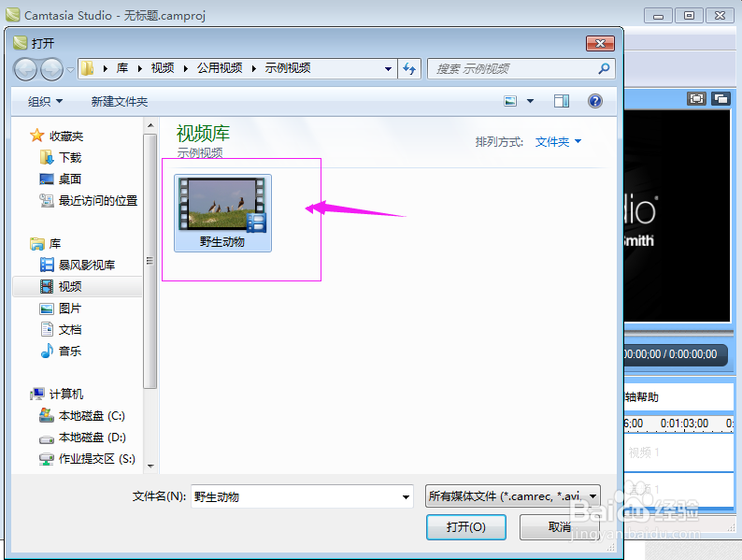Viewport: 742px width, 560px height.
Task: Click Camtasia preview detach window icon
Action: (721, 98)
